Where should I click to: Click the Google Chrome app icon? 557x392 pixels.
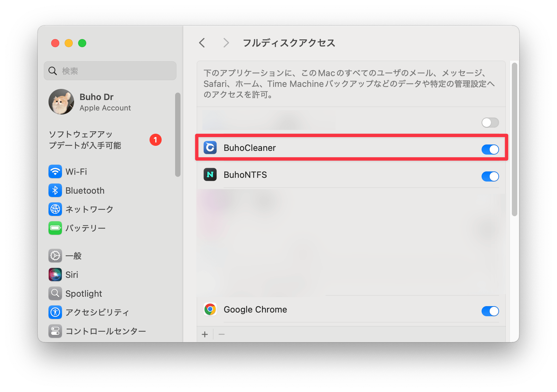coord(210,309)
